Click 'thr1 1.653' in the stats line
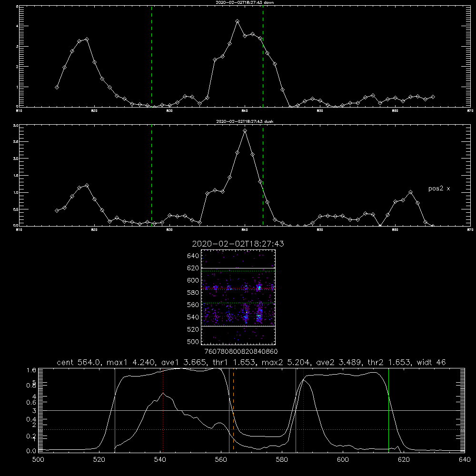Image resolution: width=476 pixels, height=476 pixels. pyautogui.click(x=233, y=362)
